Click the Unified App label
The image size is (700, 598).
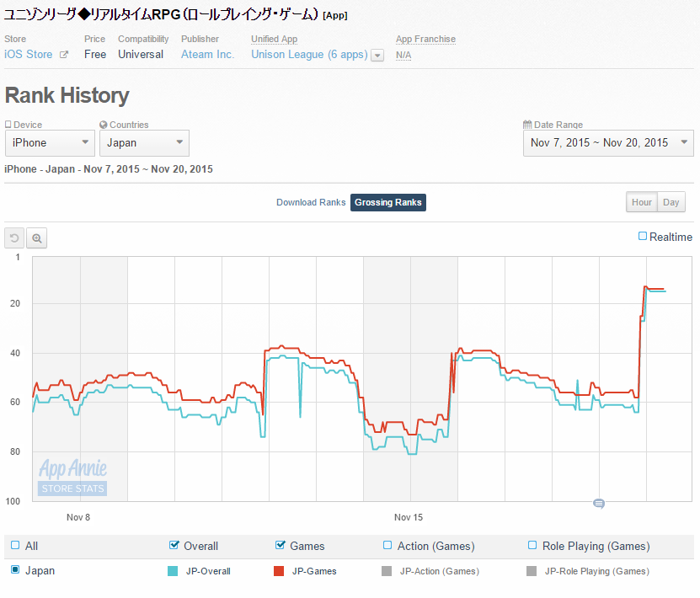[x=274, y=39]
